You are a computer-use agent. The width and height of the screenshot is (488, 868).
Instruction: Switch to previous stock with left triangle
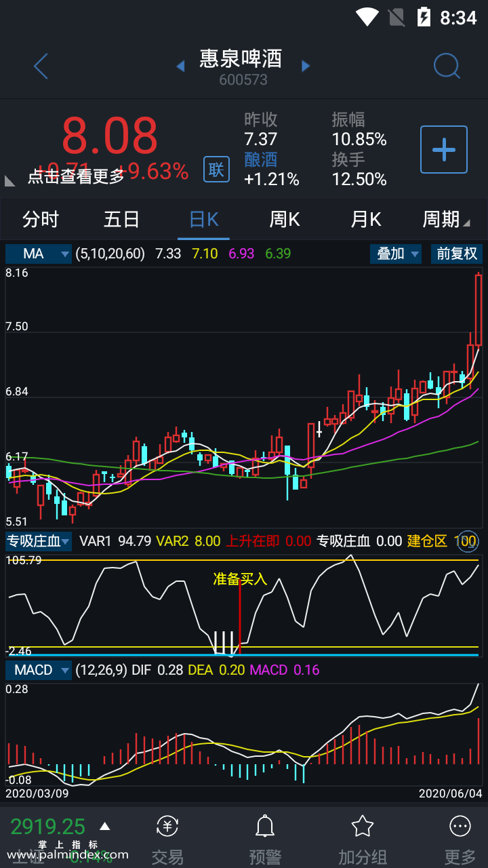coord(180,66)
